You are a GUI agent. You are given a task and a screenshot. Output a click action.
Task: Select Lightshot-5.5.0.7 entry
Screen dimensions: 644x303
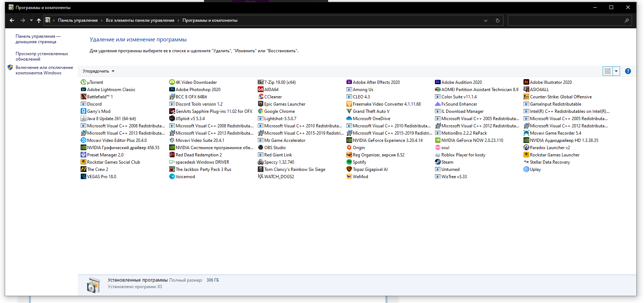click(x=277, y=119)
